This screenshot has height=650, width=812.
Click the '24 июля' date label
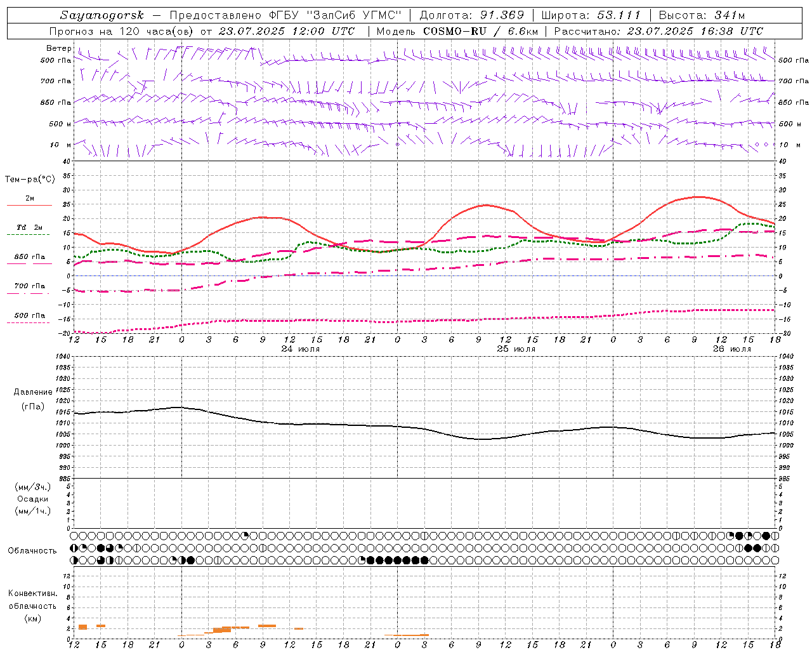click(301, 349)
